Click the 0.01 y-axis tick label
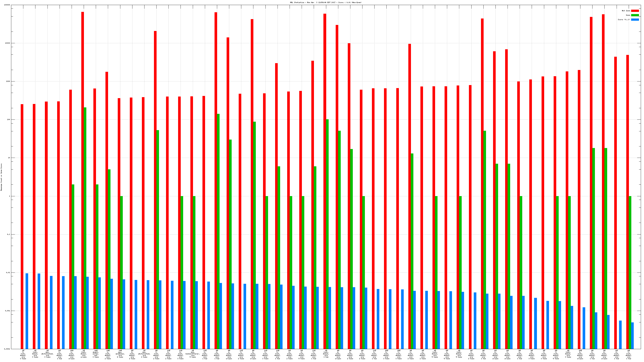 click(8, 273)
